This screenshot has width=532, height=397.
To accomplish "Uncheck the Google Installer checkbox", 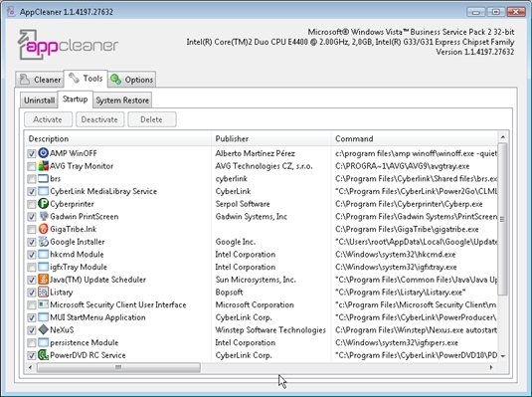I will [x=32, y=242].
